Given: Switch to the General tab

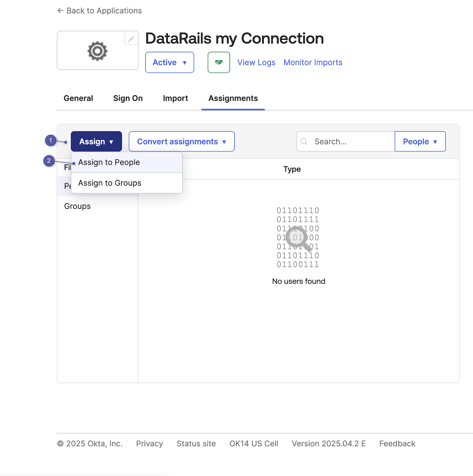Looking at the screenshot, I should tap(78, 98).
